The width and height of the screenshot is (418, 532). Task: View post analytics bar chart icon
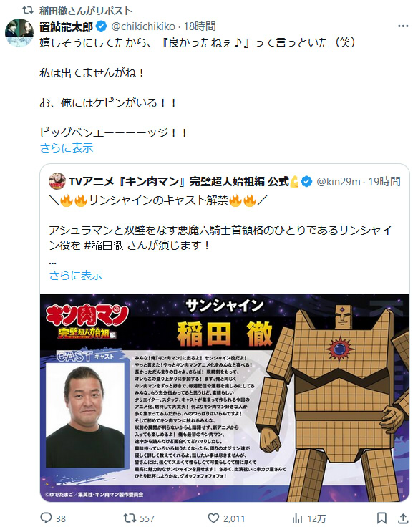pos(297,518)
